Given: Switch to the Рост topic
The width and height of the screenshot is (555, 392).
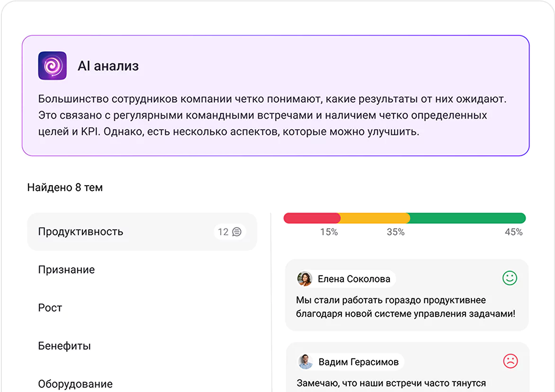Looking at the screenshot, I should 49,307.
